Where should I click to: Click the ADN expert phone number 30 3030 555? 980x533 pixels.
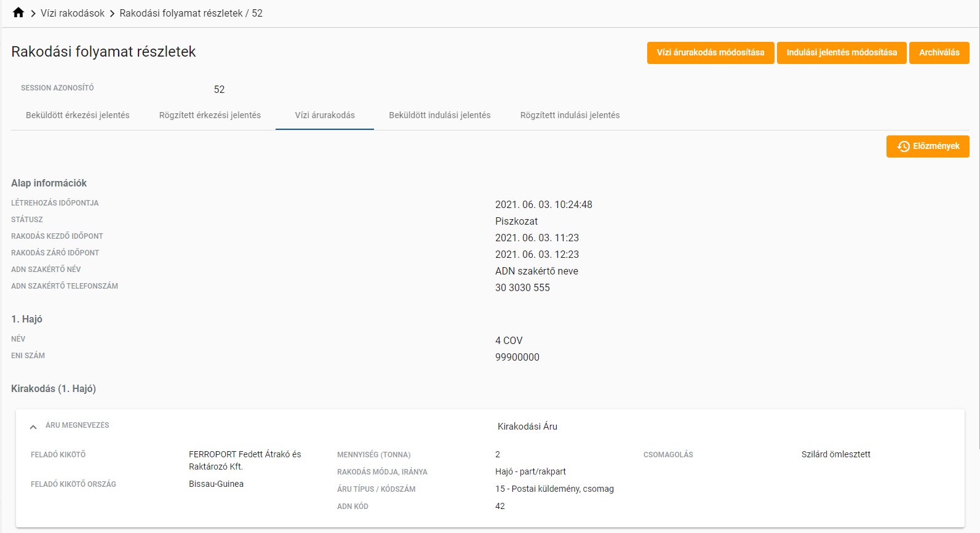(522, 288)
